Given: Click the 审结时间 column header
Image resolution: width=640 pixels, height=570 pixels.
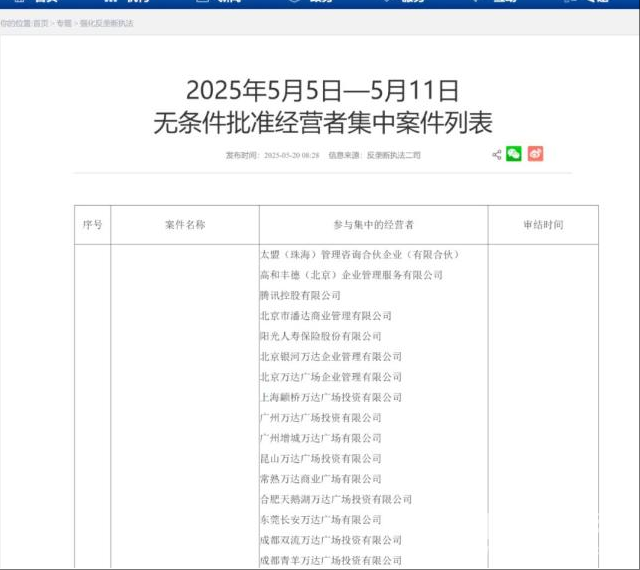Looking at the screenshot, I should click(543, 225).
